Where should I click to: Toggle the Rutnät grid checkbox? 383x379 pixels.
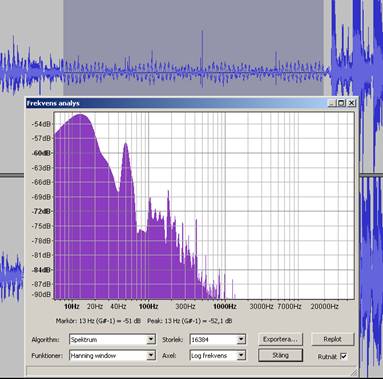click(343, 356)
